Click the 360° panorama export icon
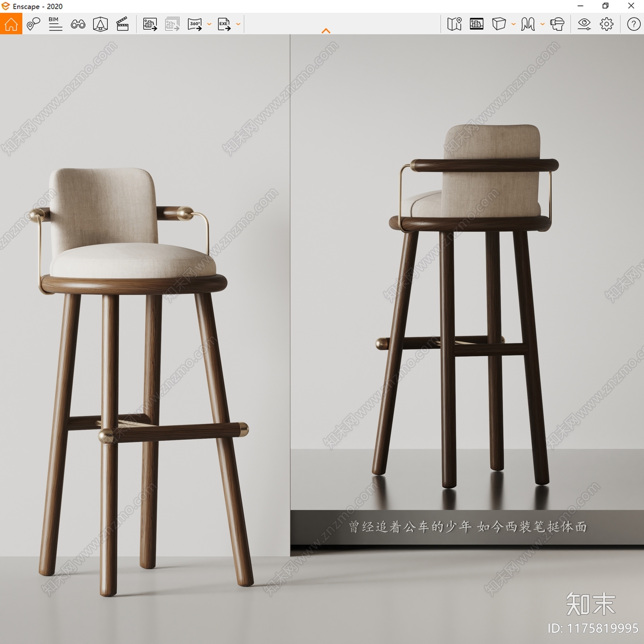 point(195,24)
